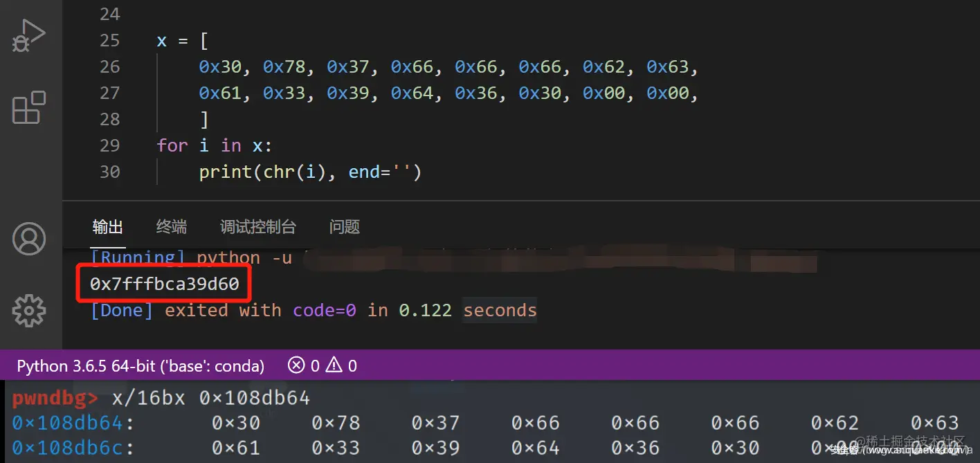Click the 0x78 value on line 26
Viewport: 980px width, 463px height.
(x=283, y=67)
